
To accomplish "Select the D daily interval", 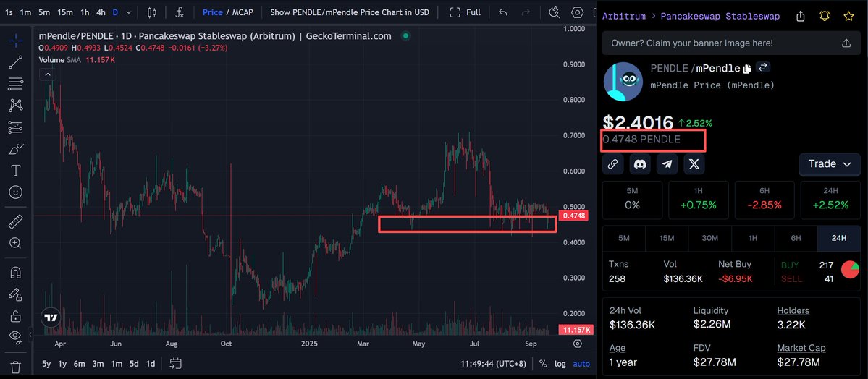I will tap(115, 12).
